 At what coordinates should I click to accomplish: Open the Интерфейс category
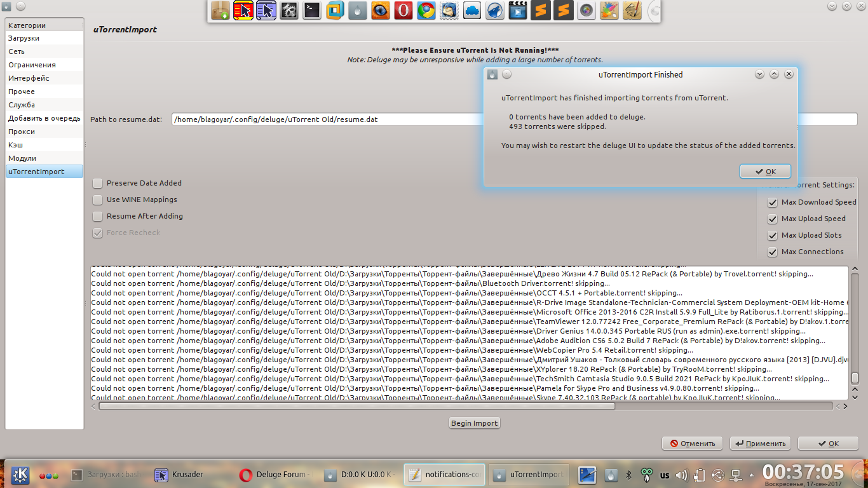[x=44, y=78]
